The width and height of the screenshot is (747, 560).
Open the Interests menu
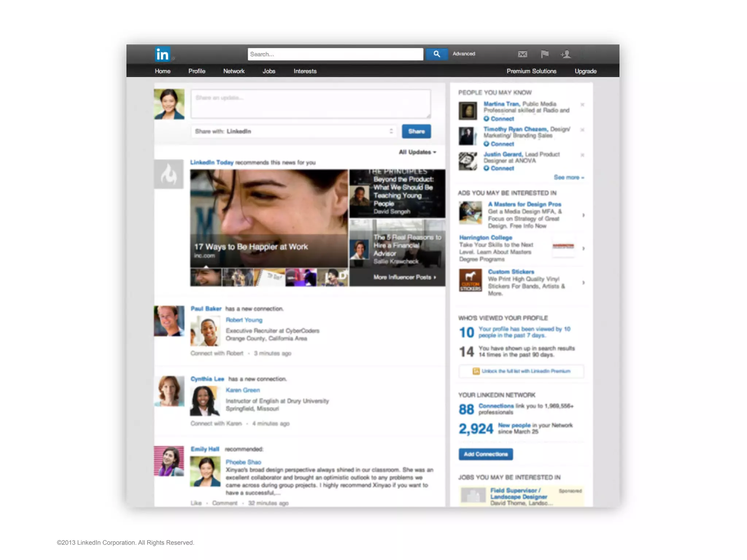(305, 71)
